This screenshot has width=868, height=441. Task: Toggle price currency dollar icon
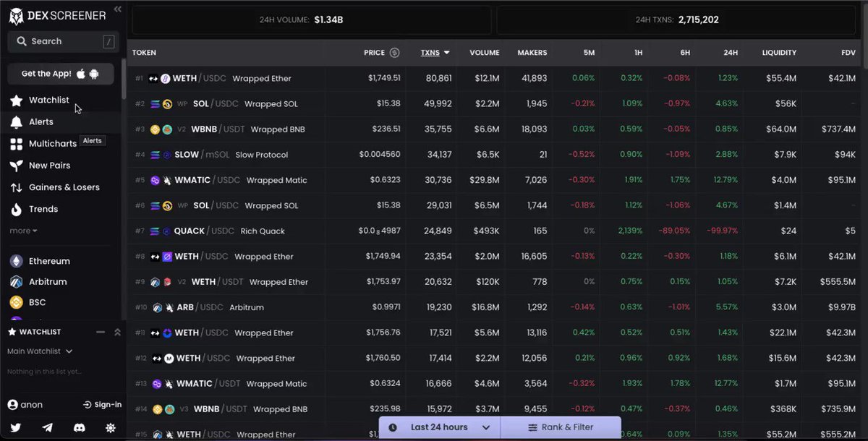coord(394,52)
